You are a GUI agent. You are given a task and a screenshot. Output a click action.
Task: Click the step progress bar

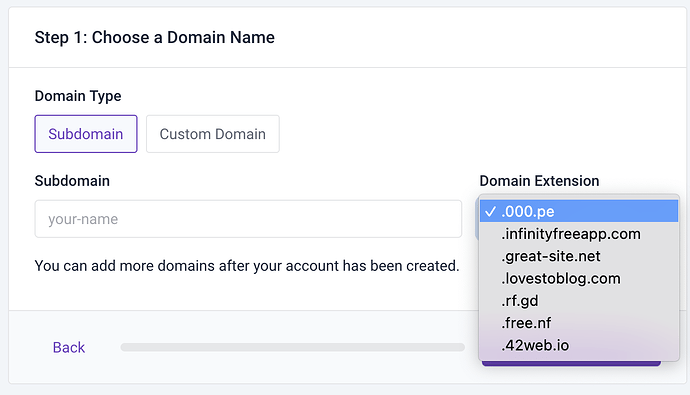[293, 347]
